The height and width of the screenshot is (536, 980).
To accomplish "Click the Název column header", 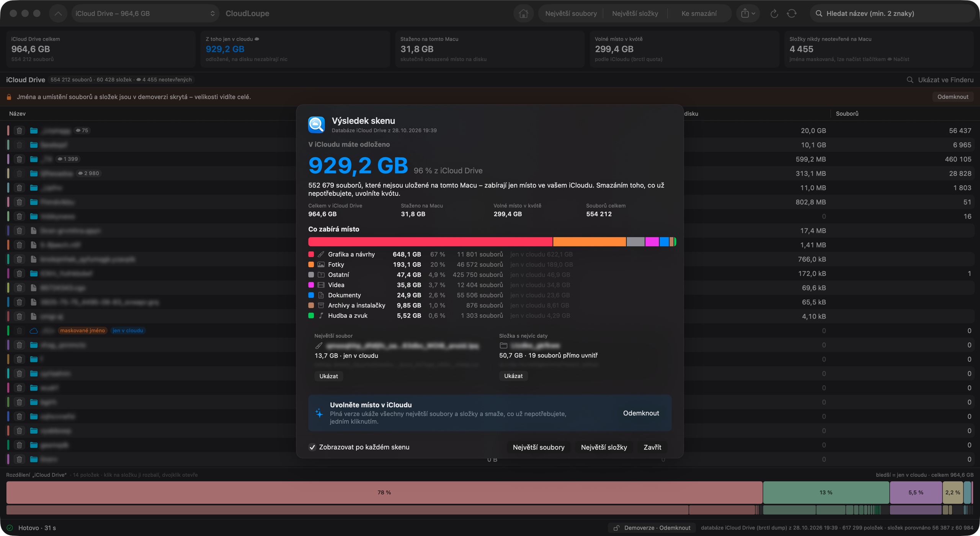I will pos(17,114).
